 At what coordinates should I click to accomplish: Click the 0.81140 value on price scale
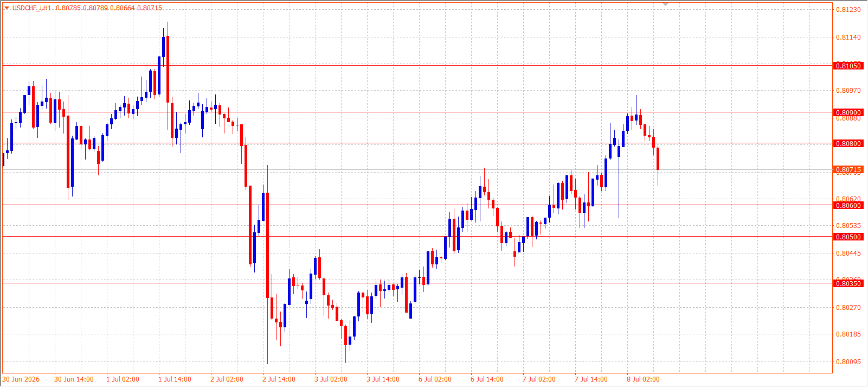pos(848,37)
